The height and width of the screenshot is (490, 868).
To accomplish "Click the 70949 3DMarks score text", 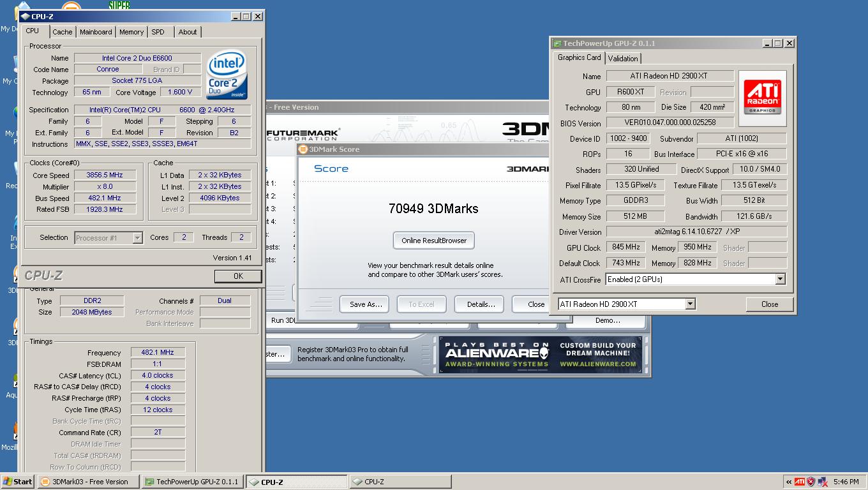I will (433, 209).
